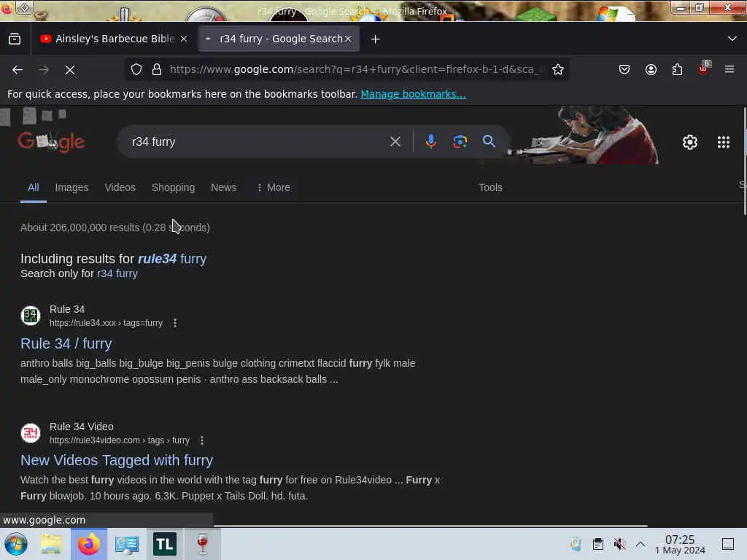The width and height of the screenshot is (747, 560).
Task: Open the search Tools button
Action: (490, 187)
